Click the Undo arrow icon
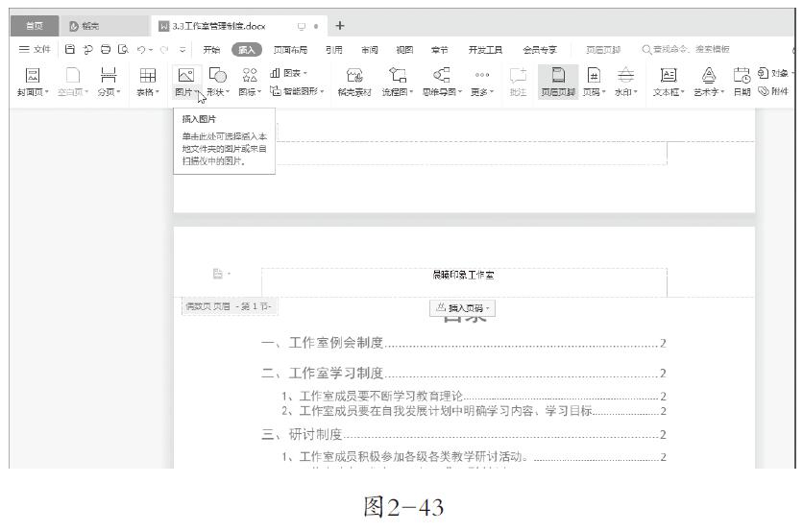The height and width of the screenshot is (532, 803). (141, 49)
